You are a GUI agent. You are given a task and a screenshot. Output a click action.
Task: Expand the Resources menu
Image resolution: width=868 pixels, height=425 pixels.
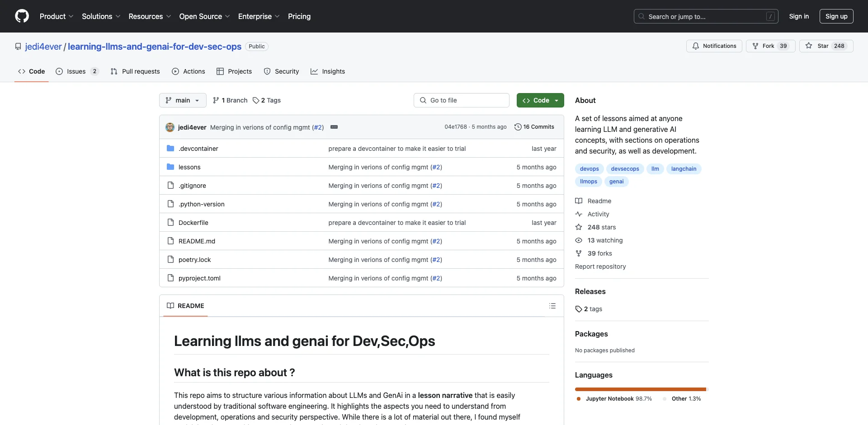point(150,16)
